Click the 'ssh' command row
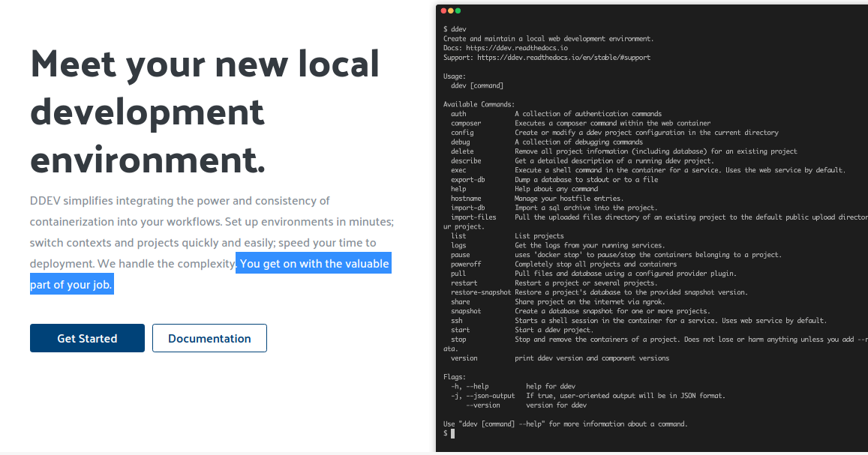The image size is (868, 455). [639, 320]
